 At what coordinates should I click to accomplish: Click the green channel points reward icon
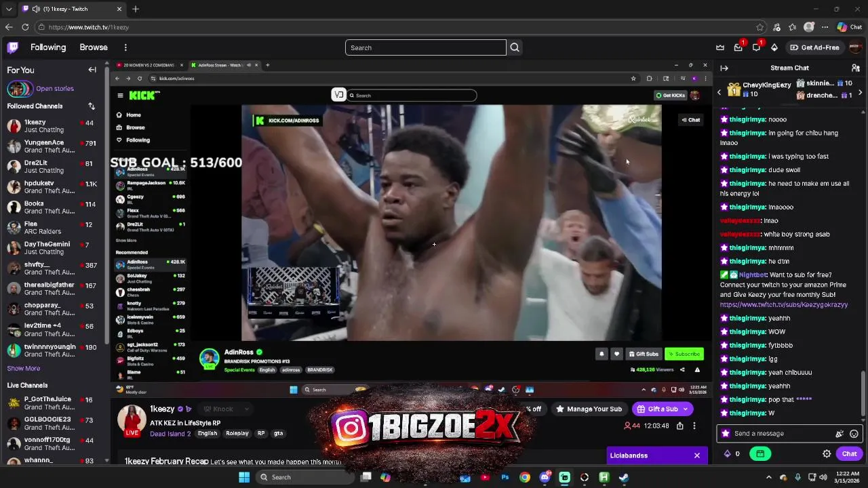pyautogui.click(x=760, y=454)
